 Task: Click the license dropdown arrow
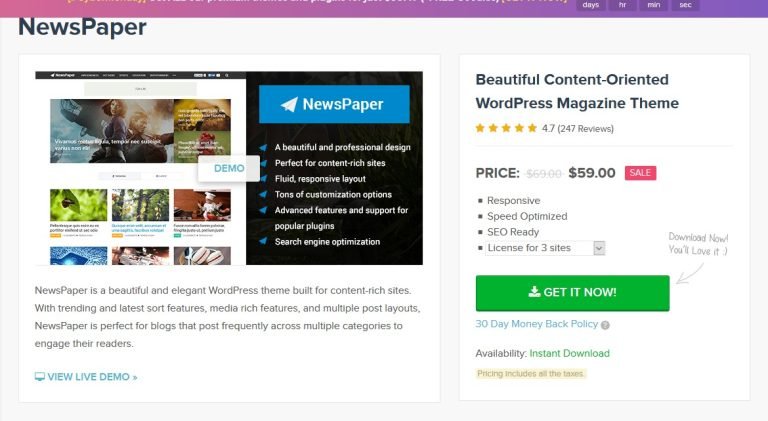coord(599,248)
